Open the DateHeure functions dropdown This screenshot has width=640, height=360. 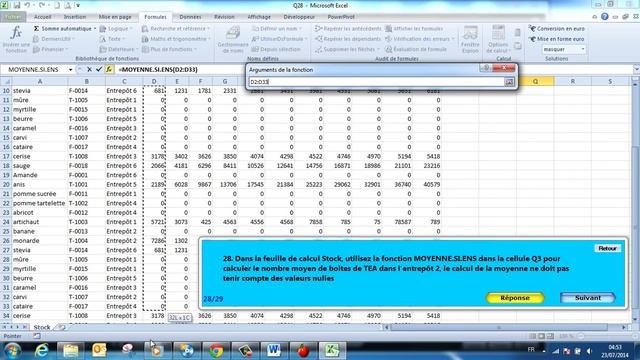point(119,49)
